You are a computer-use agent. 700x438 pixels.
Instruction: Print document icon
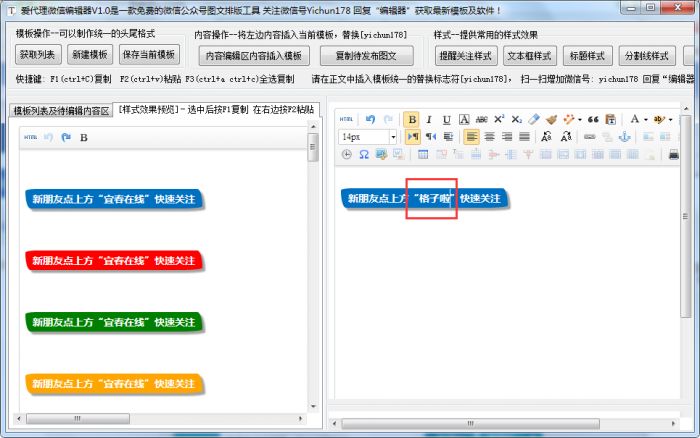point(674,154)
